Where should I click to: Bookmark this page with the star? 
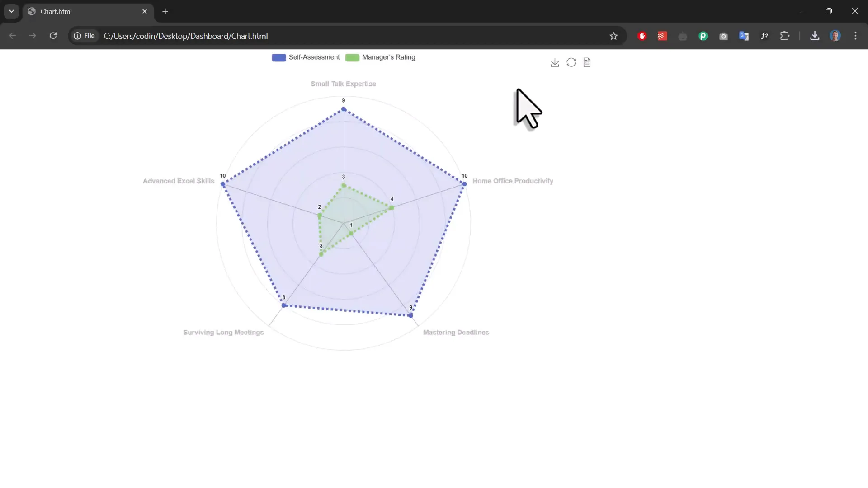[x=614, y=36]
